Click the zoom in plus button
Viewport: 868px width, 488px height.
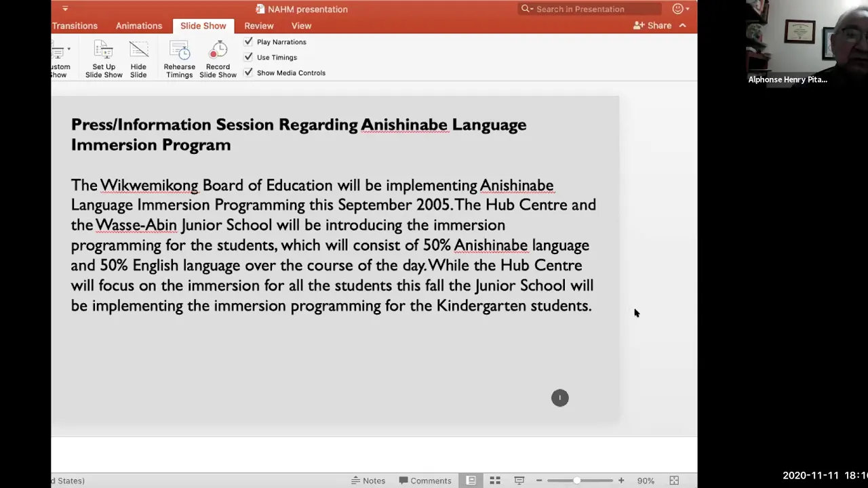point(620,481)
